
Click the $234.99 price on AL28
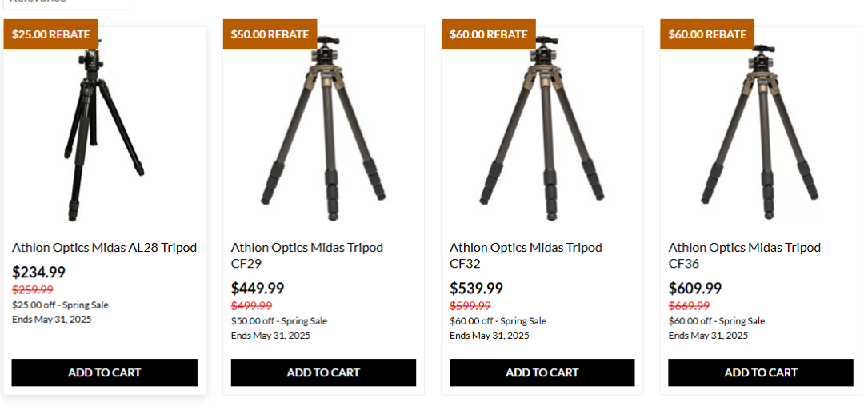point(38,273)
